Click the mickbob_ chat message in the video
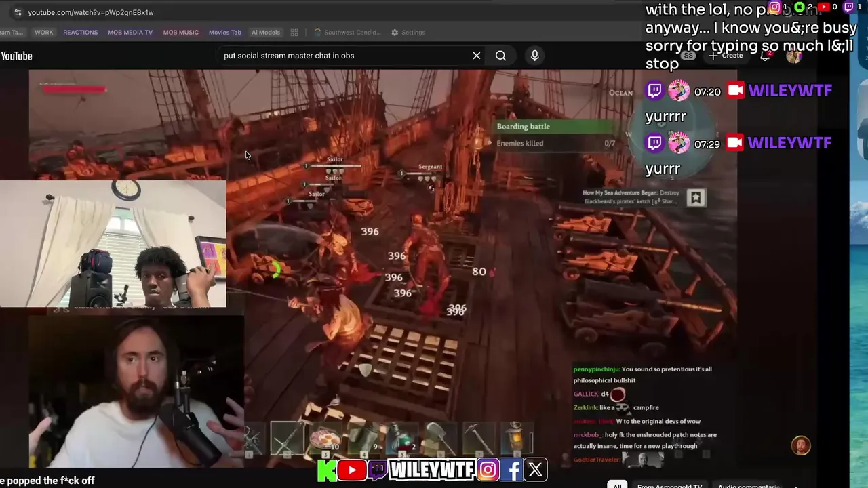The width and height of the screenshot is (868, 488). coord(645,440)
